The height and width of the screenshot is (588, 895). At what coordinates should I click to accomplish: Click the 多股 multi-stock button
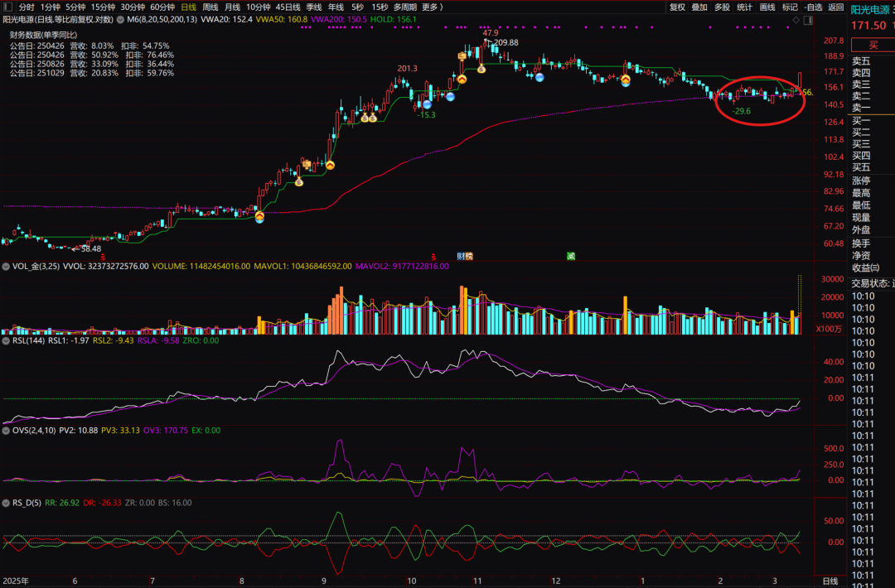click(722, 7)
